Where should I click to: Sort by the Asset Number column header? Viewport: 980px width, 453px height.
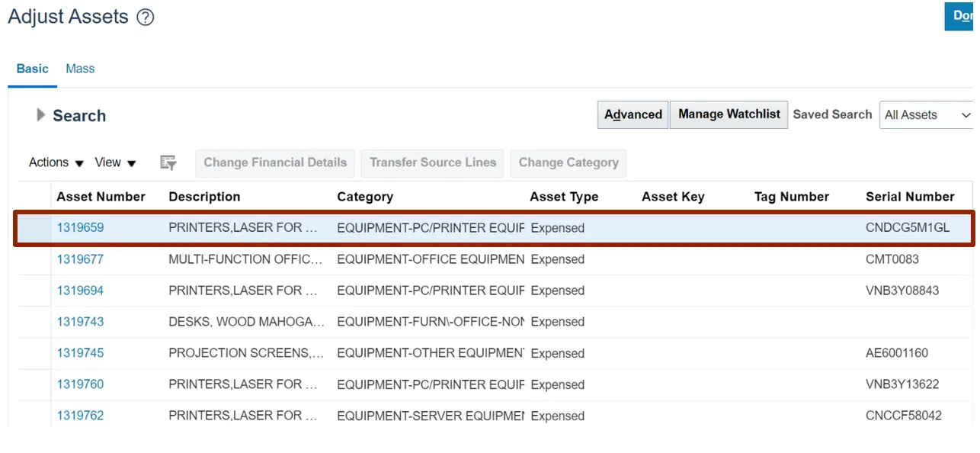pyautogui.click(x=101, y=197)
